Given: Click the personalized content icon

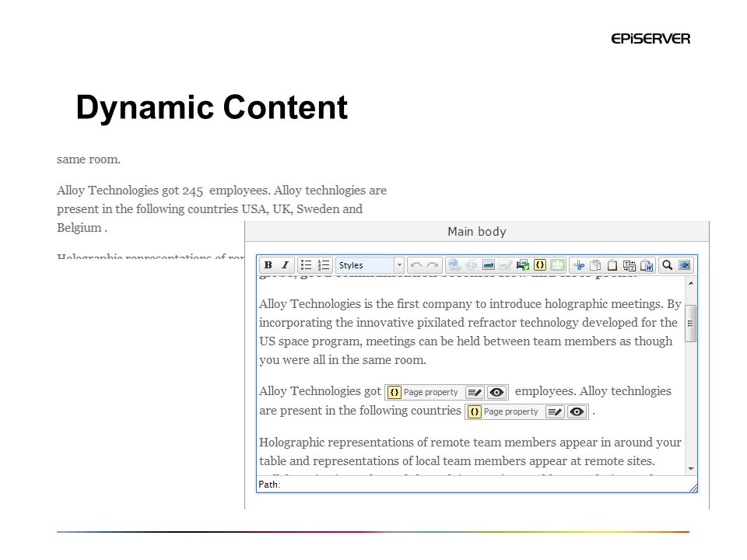Looking at the screenshot, I should coord(557,265).
